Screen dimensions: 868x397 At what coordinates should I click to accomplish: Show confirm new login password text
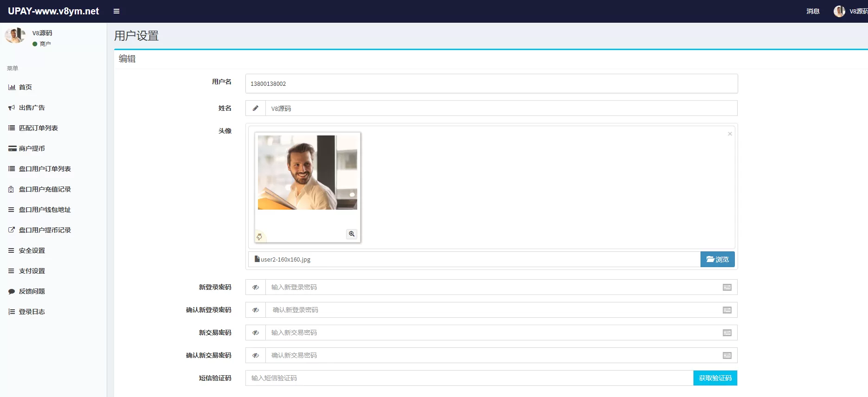pyautogui.click(x=256, y=310)
